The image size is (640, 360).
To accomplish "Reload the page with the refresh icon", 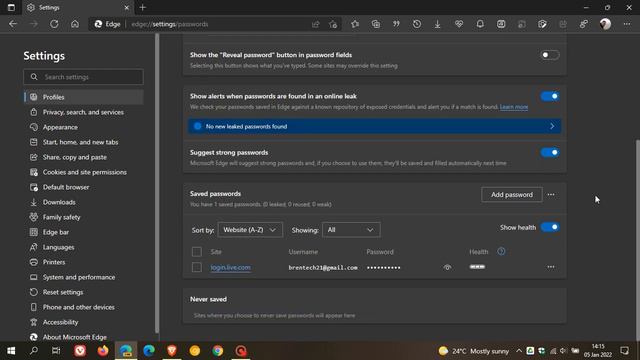I will tap(54, 24).
